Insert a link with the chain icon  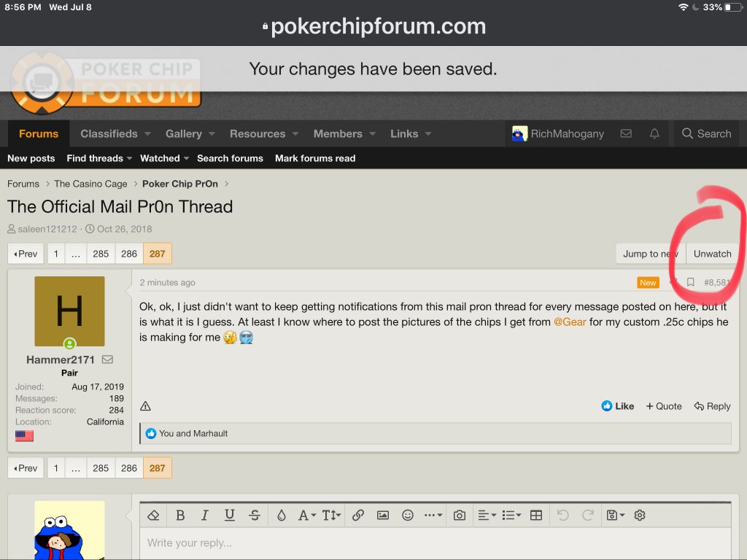pyautogui.click(x=357, y=515)
